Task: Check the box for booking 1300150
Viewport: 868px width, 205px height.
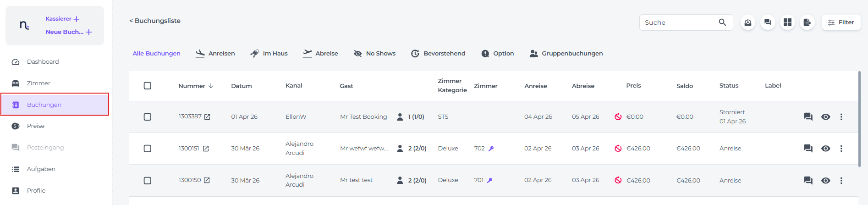Action: pos(148,181)
